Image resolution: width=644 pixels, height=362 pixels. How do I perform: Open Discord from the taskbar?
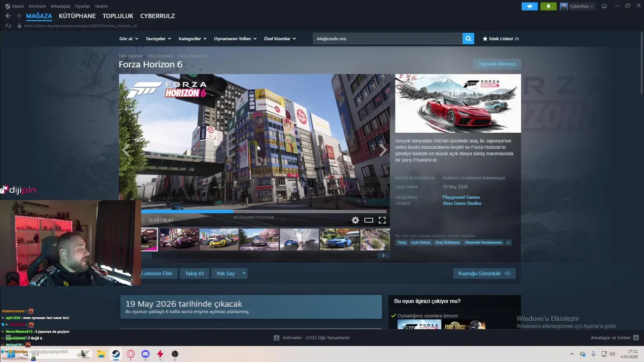[145, 354]
